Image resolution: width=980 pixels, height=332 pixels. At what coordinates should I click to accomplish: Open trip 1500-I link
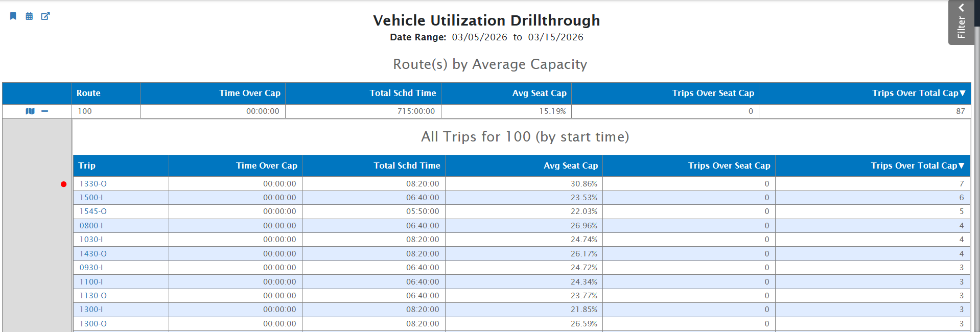tap(91, 198)
